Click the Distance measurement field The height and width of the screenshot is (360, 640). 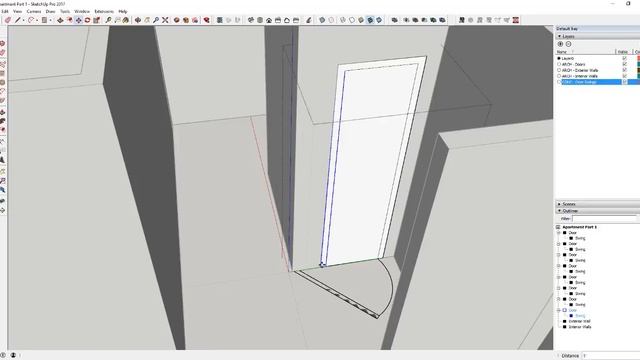[x=611, y=356]
